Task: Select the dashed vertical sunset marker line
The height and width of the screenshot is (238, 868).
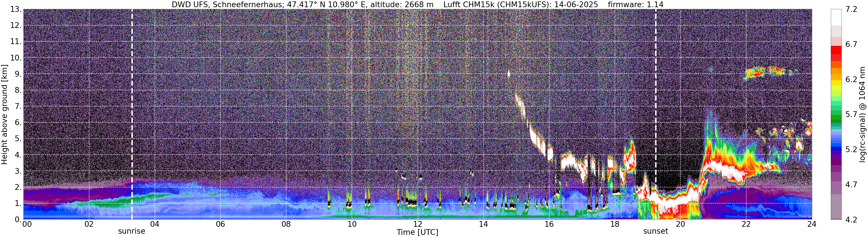Action: coord(656,114)
